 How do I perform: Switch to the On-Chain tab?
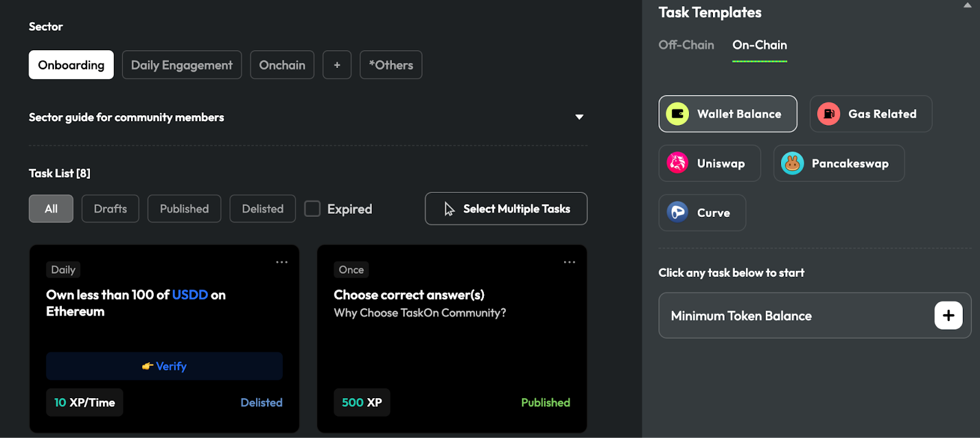(759, 45)
